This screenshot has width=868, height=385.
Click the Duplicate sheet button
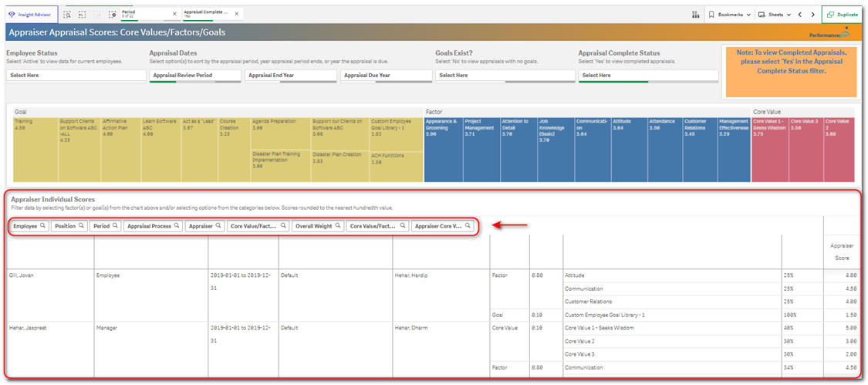tap(843, 15)
